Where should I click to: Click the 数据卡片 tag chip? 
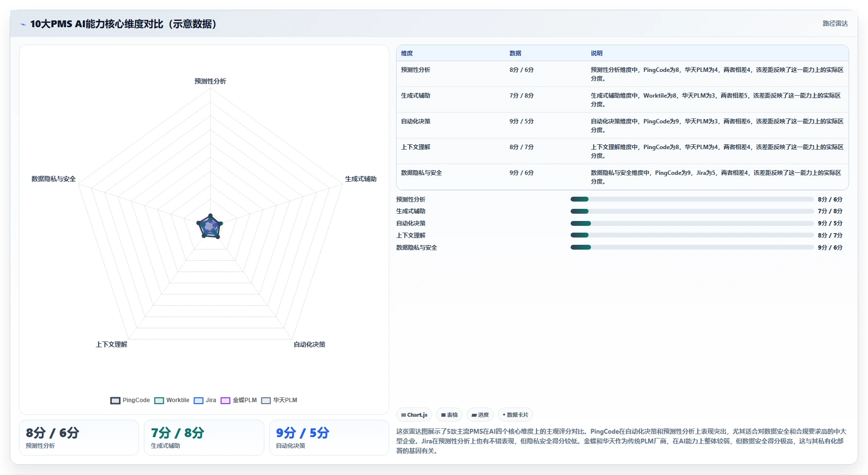point(515,415)
